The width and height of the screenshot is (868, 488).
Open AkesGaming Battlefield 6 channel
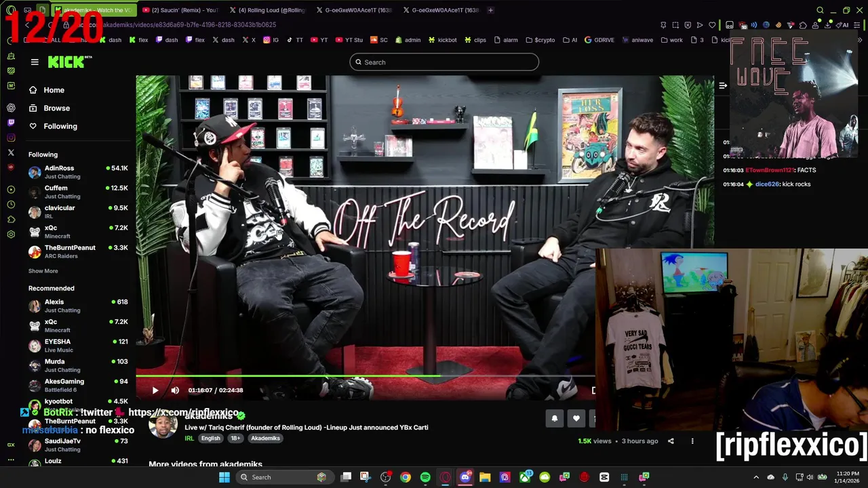tap(78, 386)
